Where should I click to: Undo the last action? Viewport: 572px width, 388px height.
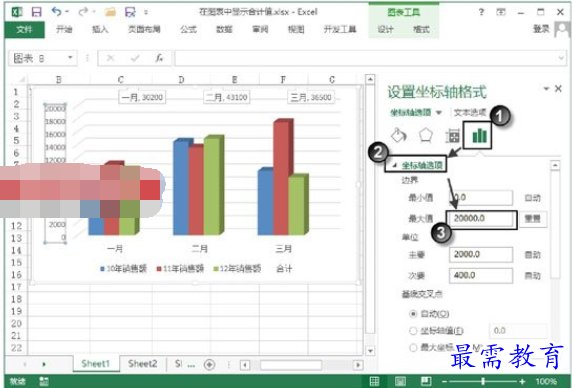pyautogui.click(x=57, y=11)
